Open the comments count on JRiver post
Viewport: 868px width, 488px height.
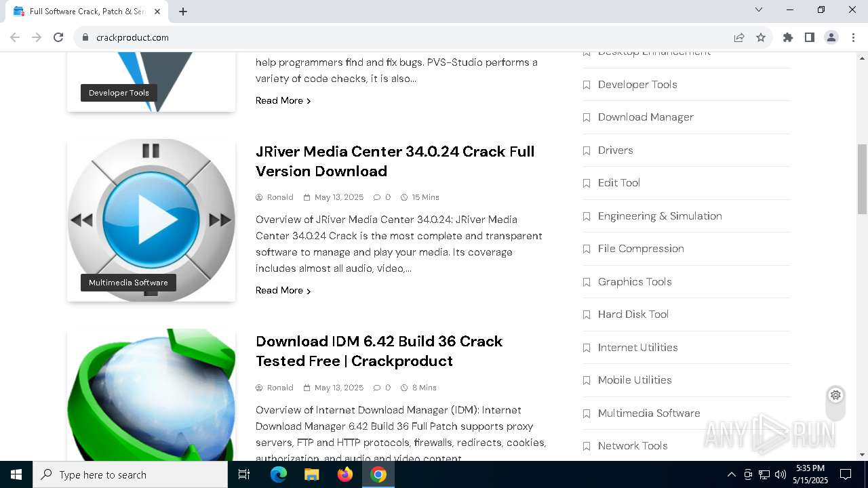click(x=382, y=197)
